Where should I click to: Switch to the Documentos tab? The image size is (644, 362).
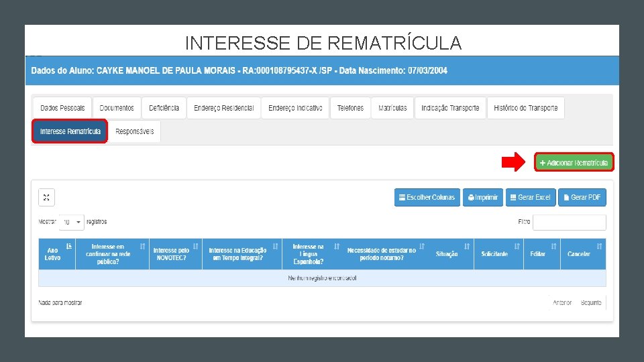117,108
